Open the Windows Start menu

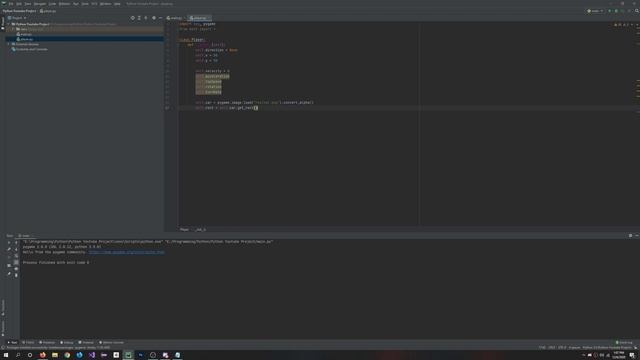tap(6, 355)
